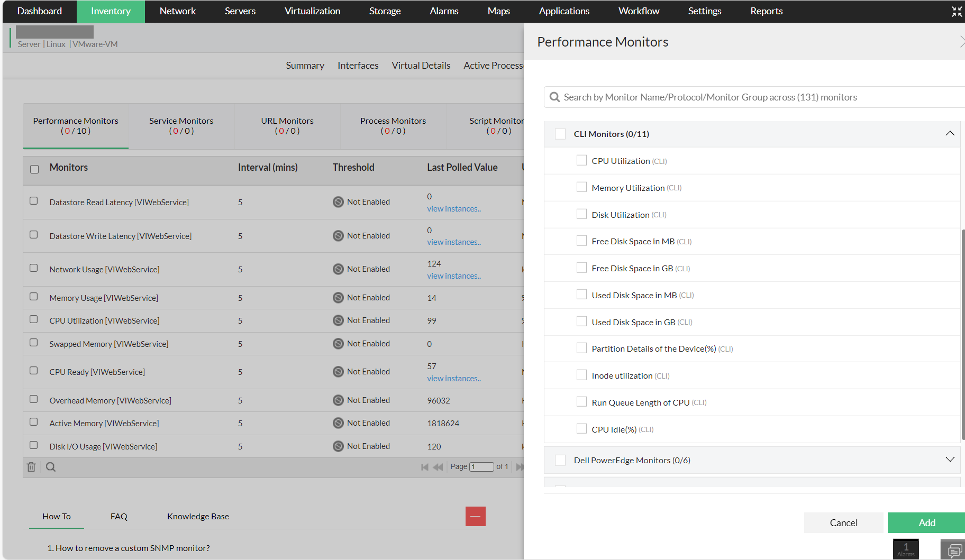Image resolution: width=965 pixels, height=560 pixels.
Task: Open view instances link for Datastore Read Latency
Action: pos(454,209)
